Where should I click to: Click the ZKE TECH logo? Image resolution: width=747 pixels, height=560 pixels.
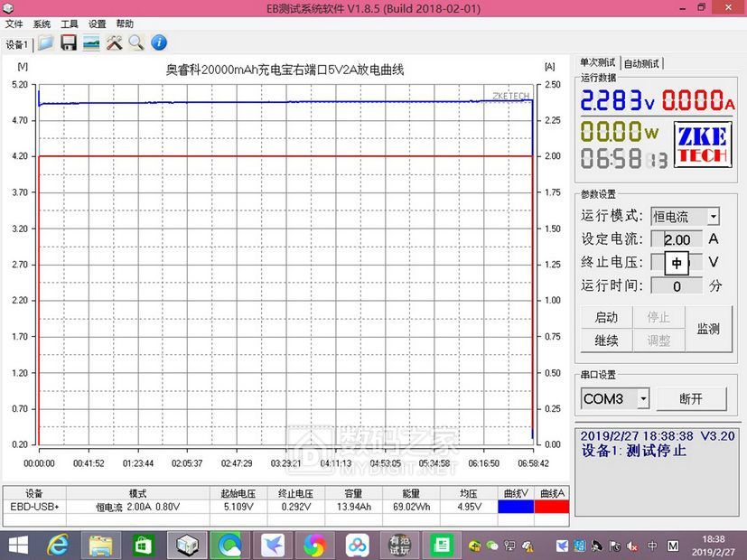(x=702, y=145)
